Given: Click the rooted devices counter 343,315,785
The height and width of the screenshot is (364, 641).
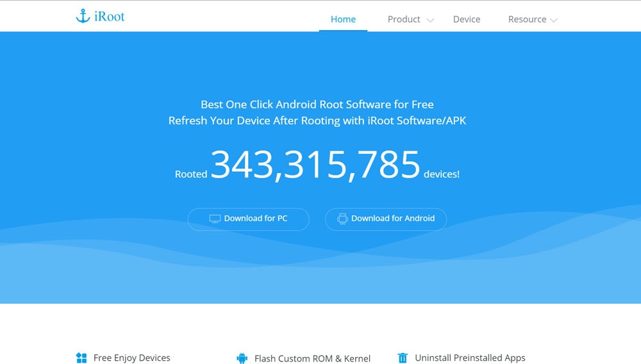Looking at the screenshot, I should 315,165.
